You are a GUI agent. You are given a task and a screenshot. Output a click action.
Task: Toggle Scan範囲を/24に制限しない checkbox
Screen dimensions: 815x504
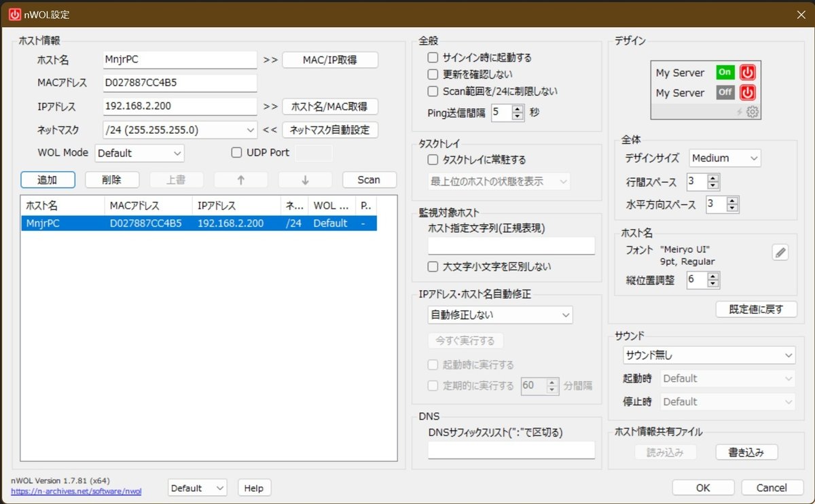coord(433,91)
